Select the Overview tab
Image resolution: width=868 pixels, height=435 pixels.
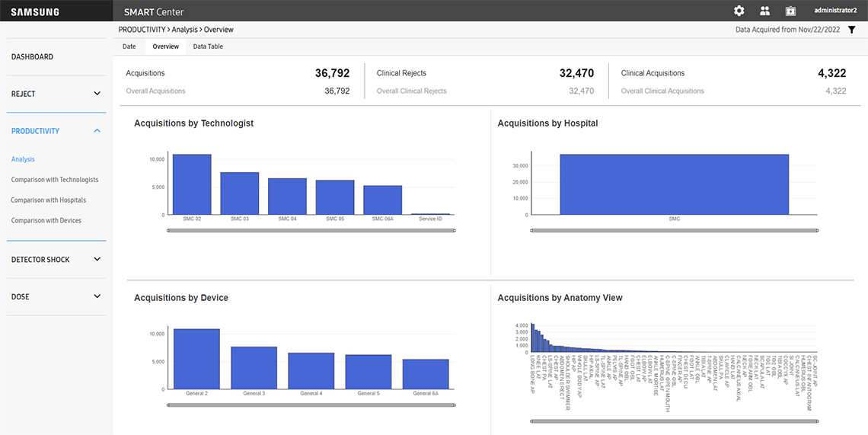click(x=165, y=46)
